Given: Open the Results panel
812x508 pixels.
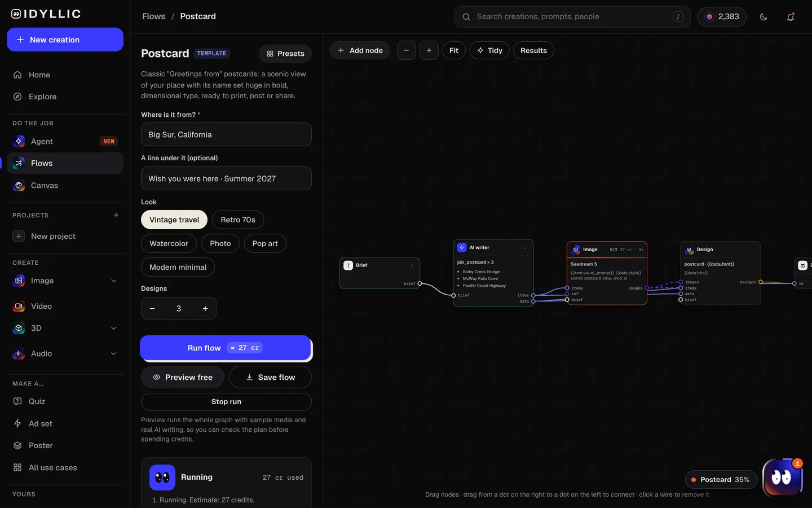Looking at the screenshot, I should point(533,50).
